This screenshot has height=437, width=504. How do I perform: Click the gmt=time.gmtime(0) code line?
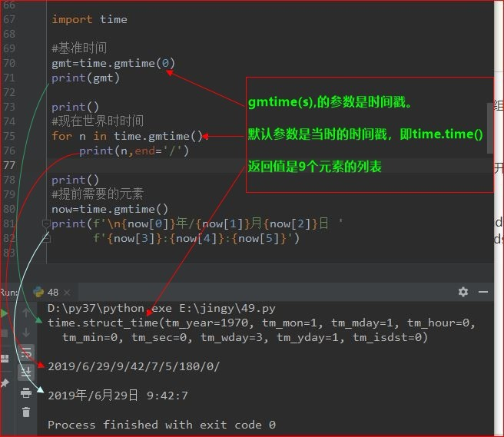[x=113, y=63]
